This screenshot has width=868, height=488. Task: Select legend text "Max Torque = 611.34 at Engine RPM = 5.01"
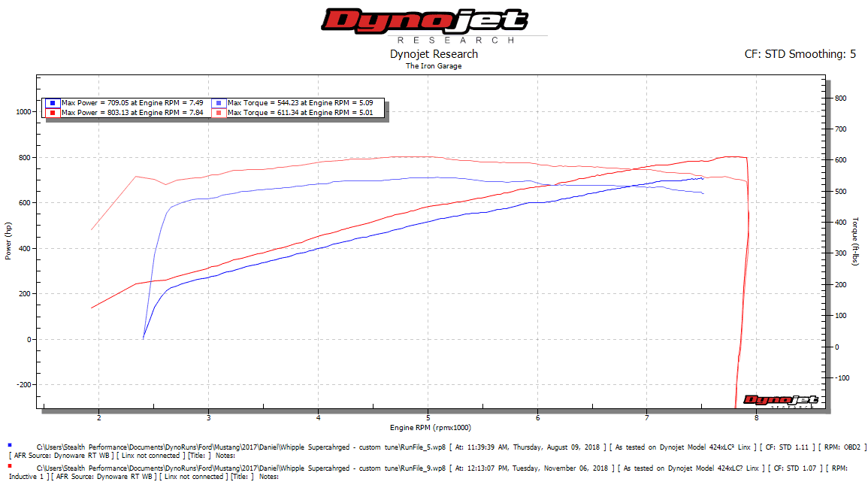tap(300, 113)
